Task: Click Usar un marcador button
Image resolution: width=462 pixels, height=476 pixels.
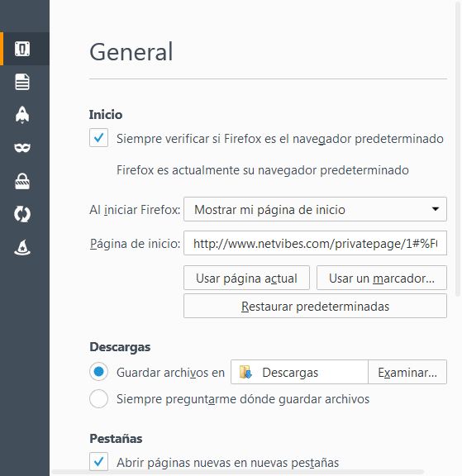Action: 382,278
